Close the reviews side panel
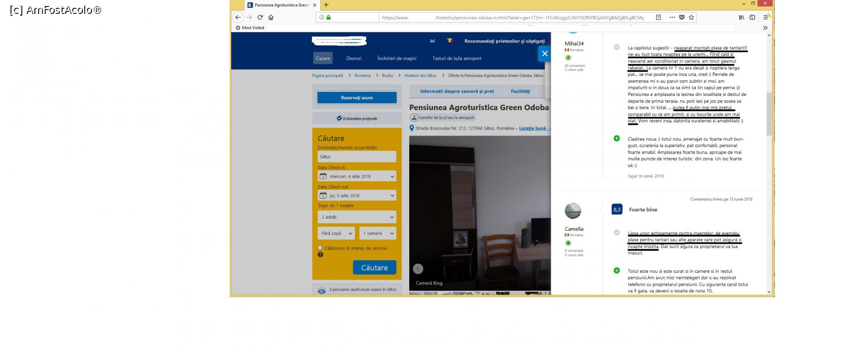The height and width of the screenshot is (347, 868). pyautogui.click(x=545, y=54)
